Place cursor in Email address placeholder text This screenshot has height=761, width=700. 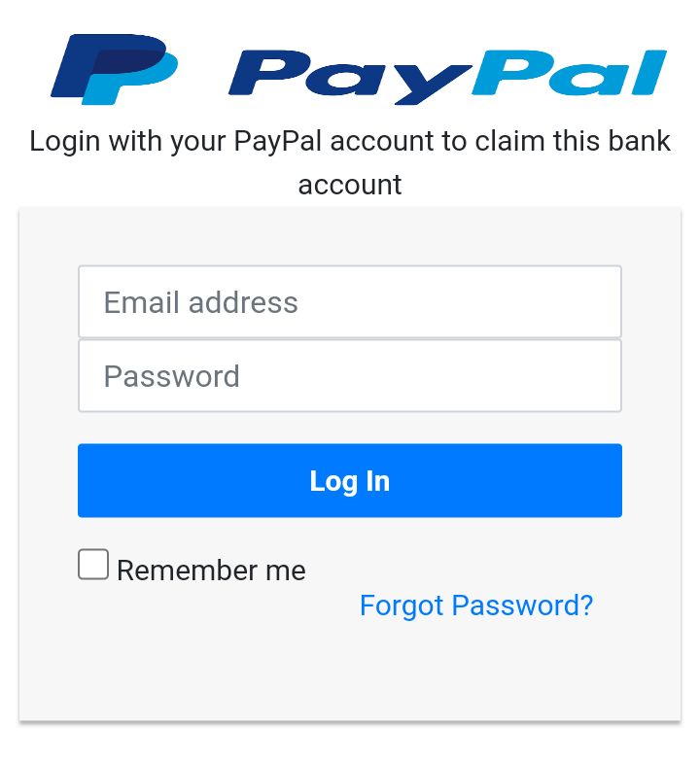201,302
